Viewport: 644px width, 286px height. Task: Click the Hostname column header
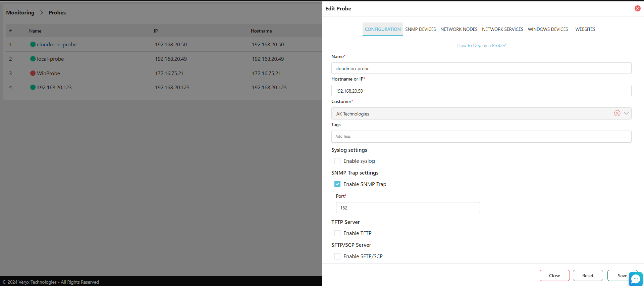pyautogui.click(x=261, y=31)
